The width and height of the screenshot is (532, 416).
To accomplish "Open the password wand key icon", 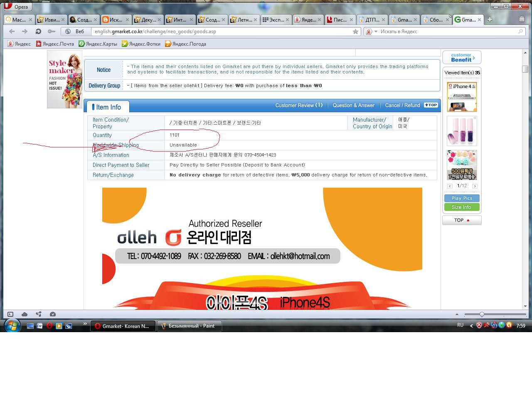I will 52,31.
